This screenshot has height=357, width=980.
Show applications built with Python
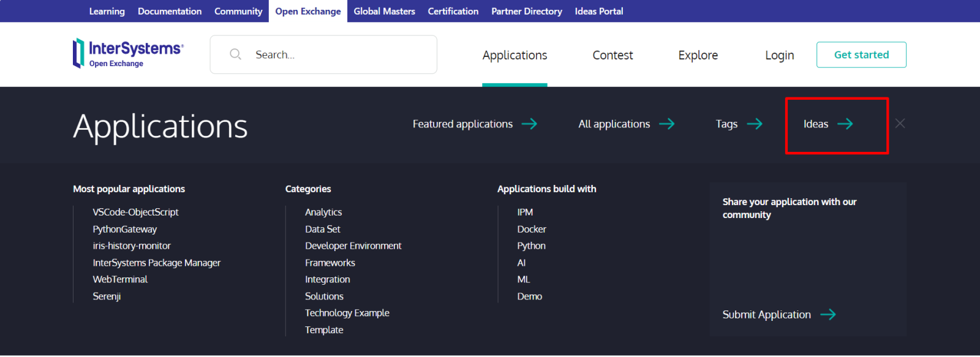click(531, 246)
